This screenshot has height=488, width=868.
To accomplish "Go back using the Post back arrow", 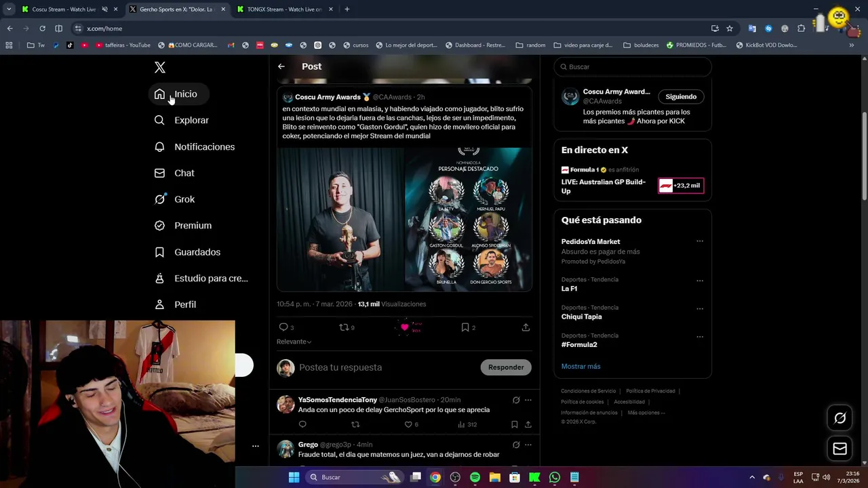I will pyautogui.click(x=281, y=66).
